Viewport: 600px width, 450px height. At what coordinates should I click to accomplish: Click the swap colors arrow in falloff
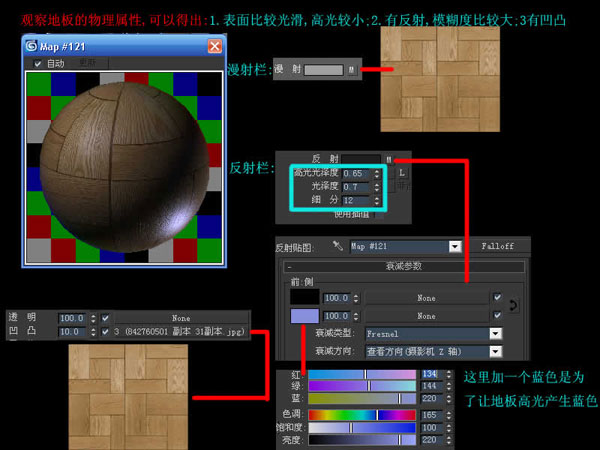[514, 304]
